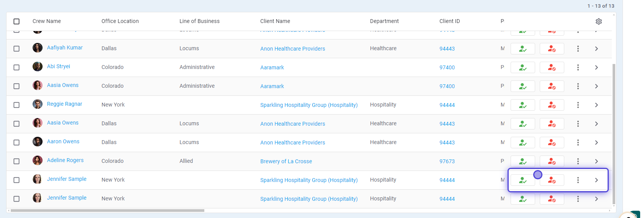The width and height of the screenshot is (644, 218).
Task: Select checkbox for Aasia Owens Dallas row
Action: (16, 124)
